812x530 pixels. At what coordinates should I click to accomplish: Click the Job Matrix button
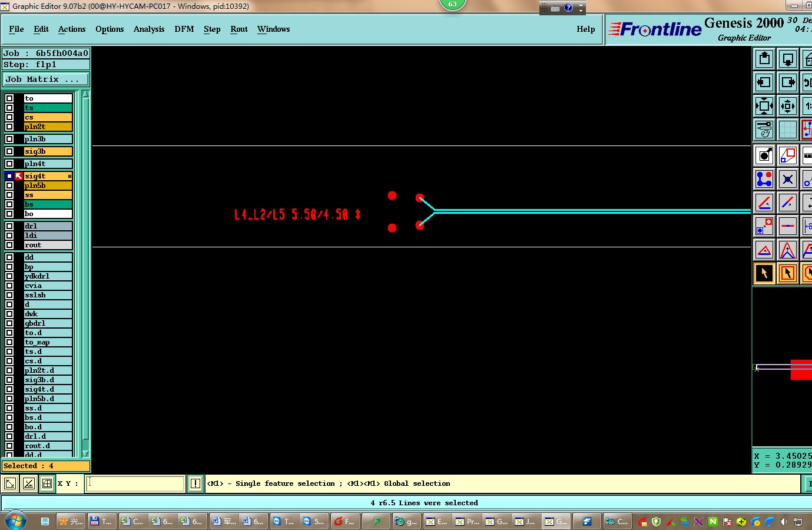pos(47,79)
